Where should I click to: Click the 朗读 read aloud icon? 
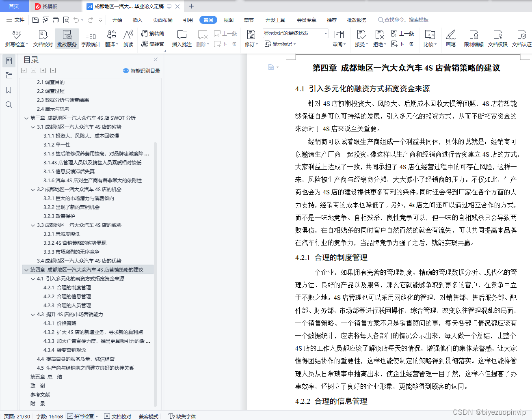(x=128, y=39)
